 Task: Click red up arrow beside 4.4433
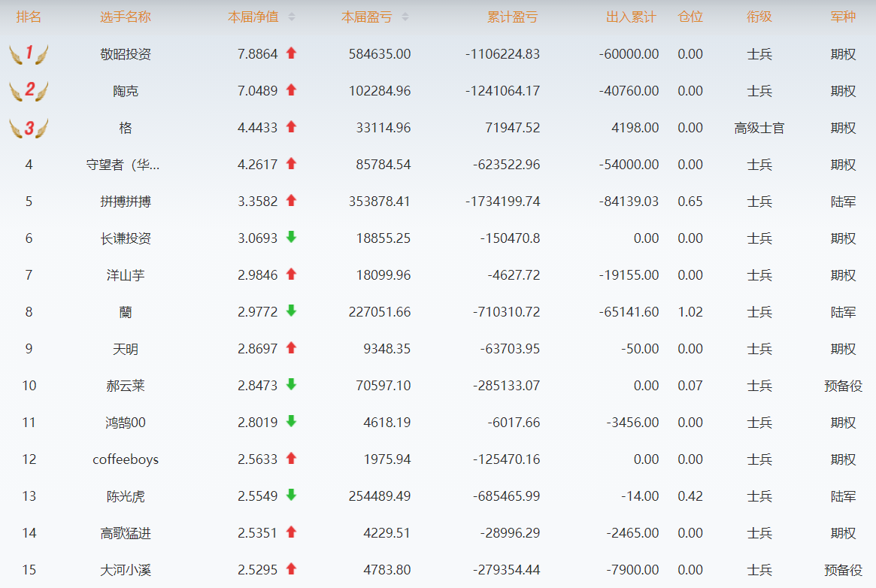291,127
